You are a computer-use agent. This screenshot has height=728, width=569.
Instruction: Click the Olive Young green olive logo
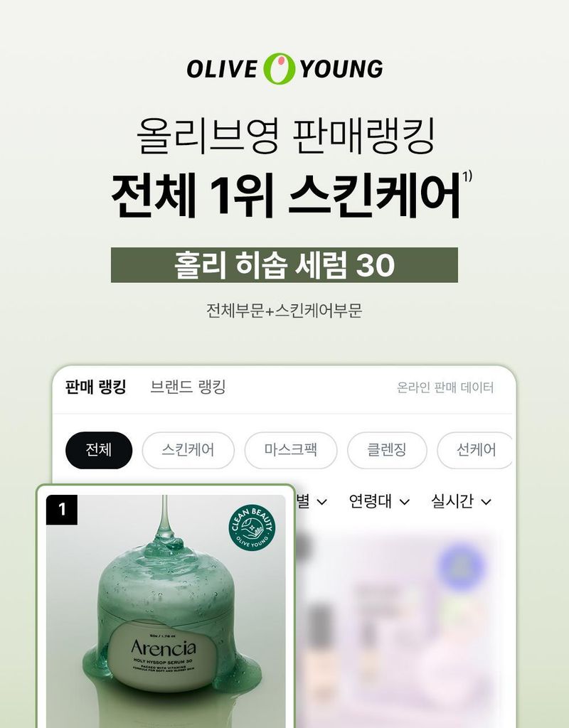[x=279, y=69]
